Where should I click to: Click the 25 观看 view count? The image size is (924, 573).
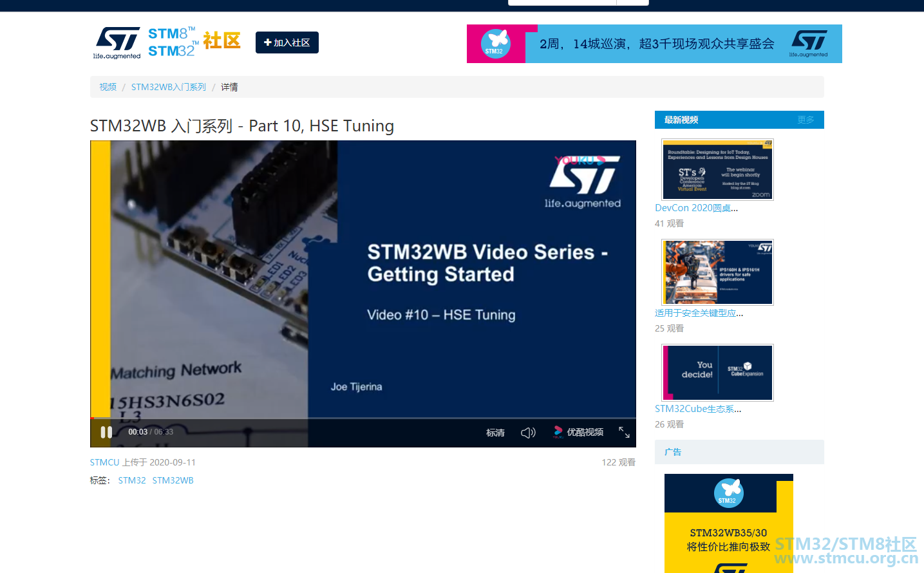click(x=670, y=328)
